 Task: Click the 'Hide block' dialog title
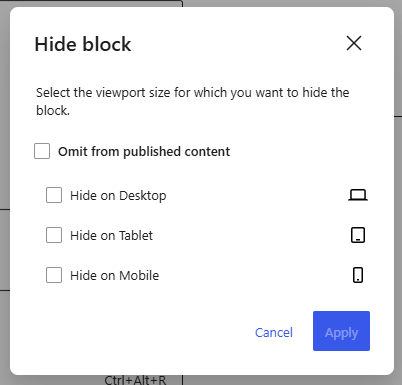pos(83,44)
